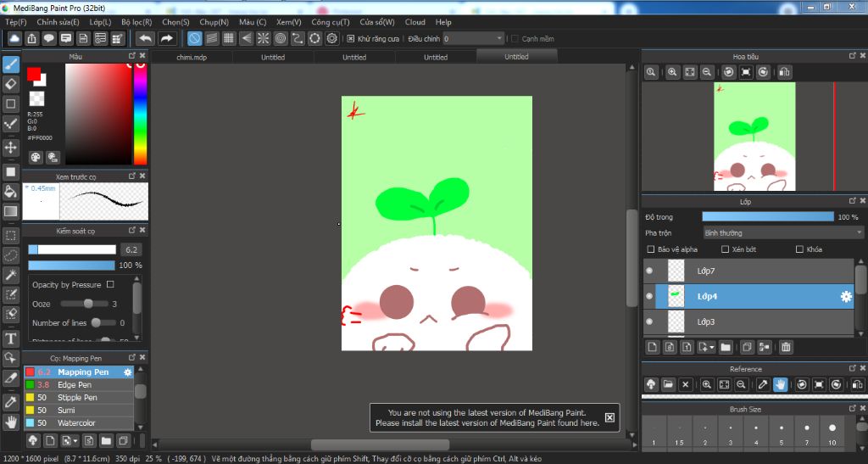Viewport: 868px width, 464px height.
Task: Open the cloud icon in top toolbar
Action: point(14,38)
